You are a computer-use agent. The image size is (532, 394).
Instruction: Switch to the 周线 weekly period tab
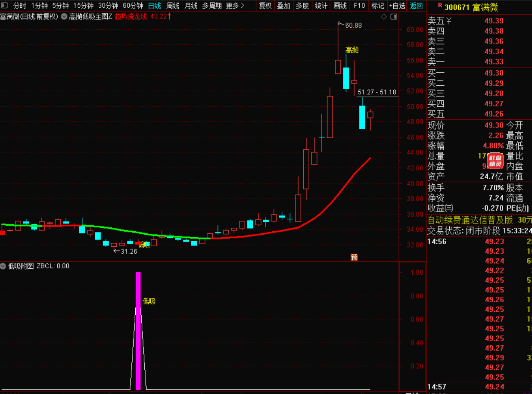(173, 6)
